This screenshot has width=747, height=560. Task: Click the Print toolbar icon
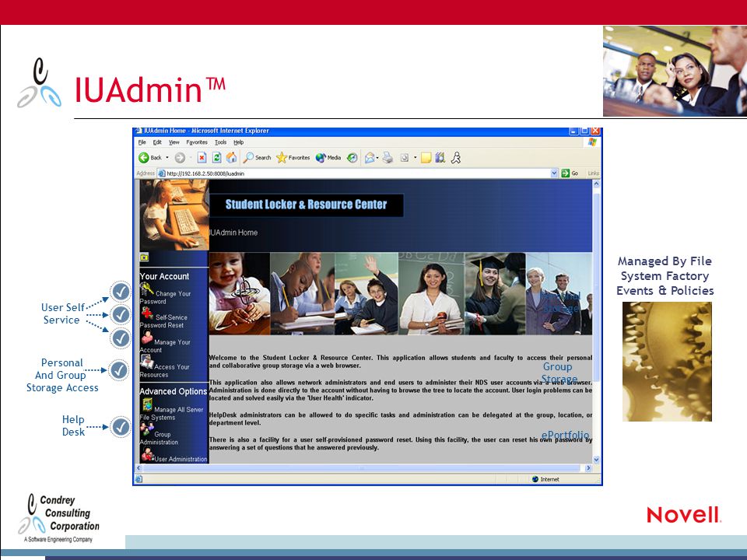(x=388, y=158)
